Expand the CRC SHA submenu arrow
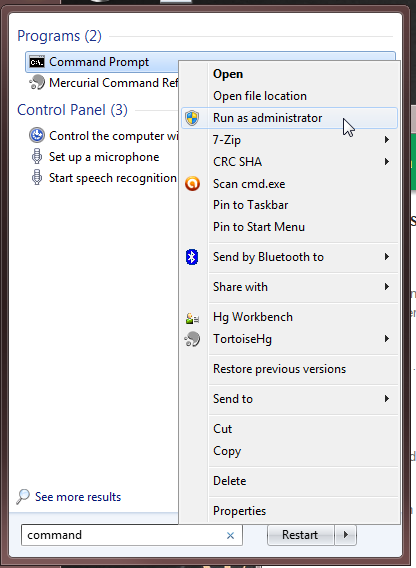 [x=387, y=162]
